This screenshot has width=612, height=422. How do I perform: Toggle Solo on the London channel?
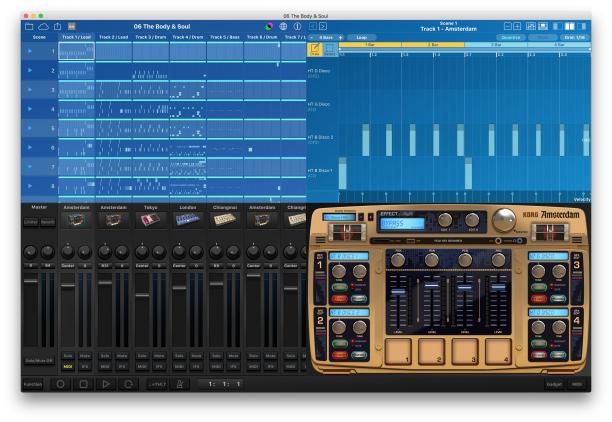(x=179, y=356)
